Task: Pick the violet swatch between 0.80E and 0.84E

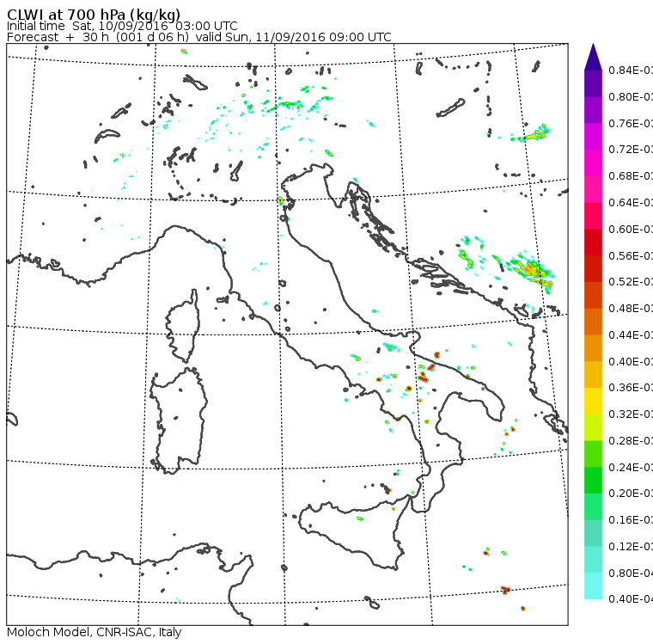Action: click(x=593, y=83)
